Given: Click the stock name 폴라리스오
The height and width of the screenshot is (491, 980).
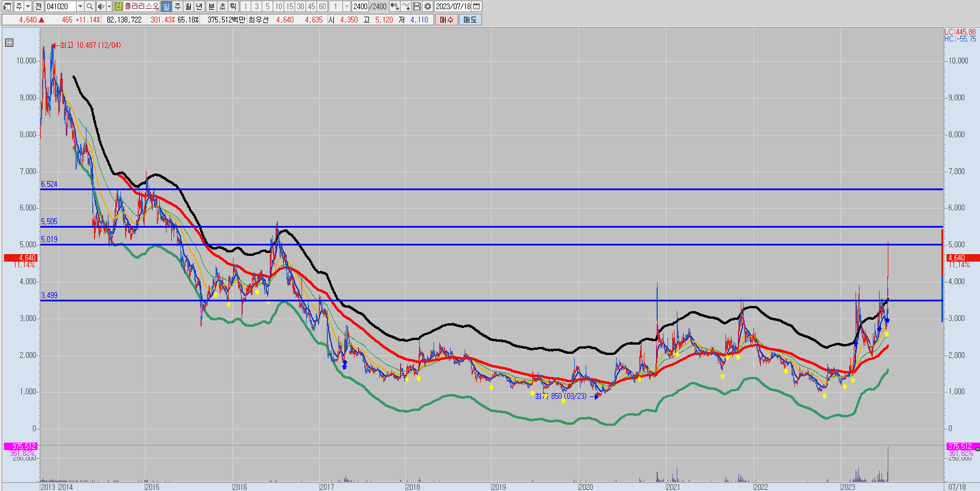Looking at the screenshot, I should (x=141, y=6).
